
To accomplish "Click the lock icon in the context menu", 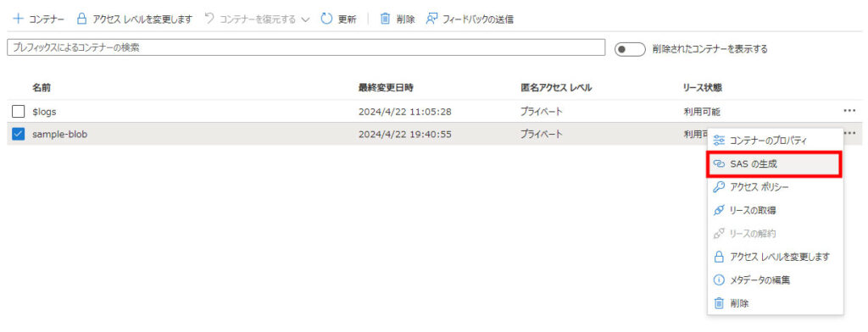I will [x=719, y=257].
